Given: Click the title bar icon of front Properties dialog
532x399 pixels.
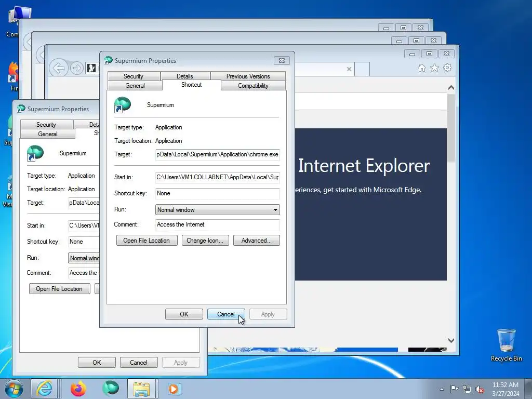Looking at the screenshot, I should click(109, 60).
